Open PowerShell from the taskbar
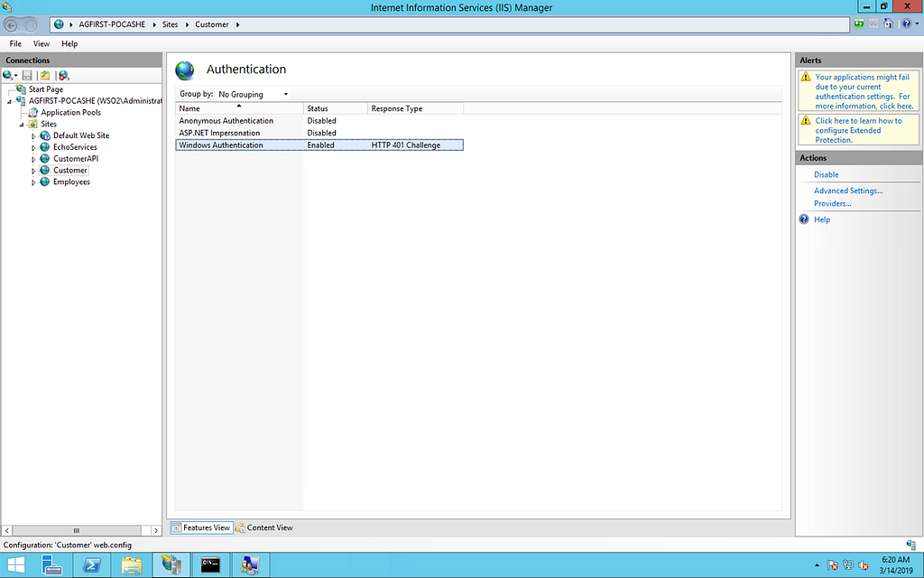Image resolution: width=924 pixels, height=578 pixels. pyautogui.click(x=91, y=565)
